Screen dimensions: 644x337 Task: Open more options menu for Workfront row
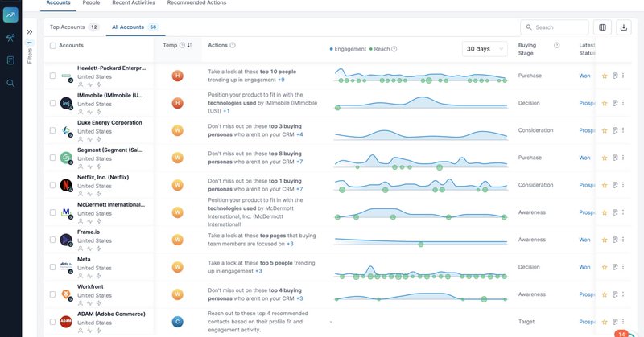pyautogui.click(x=623, y=294)
